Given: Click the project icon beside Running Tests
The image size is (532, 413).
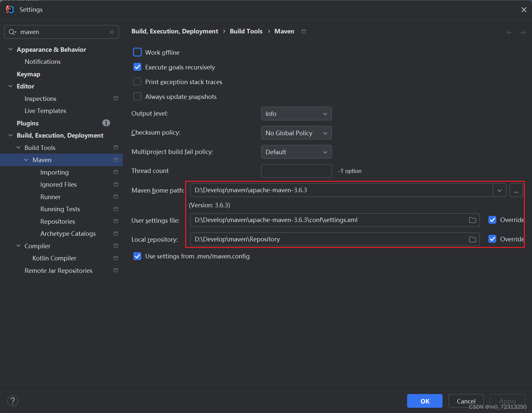Looking at the screenshot, I should (116, 209).
